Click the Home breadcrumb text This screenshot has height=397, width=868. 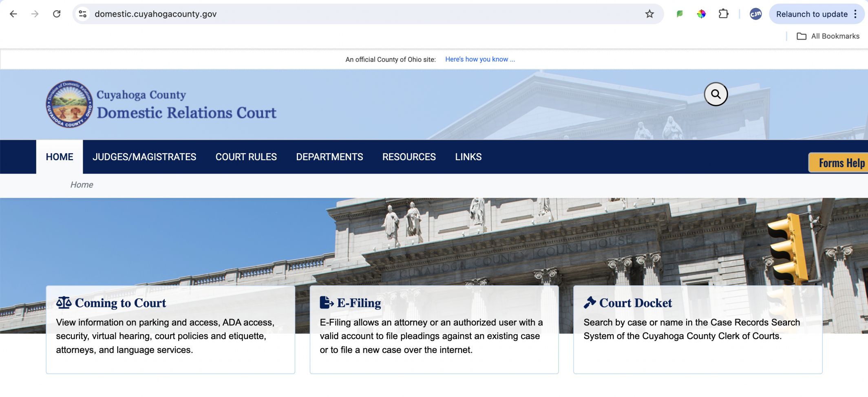click(x=82, y=185)
